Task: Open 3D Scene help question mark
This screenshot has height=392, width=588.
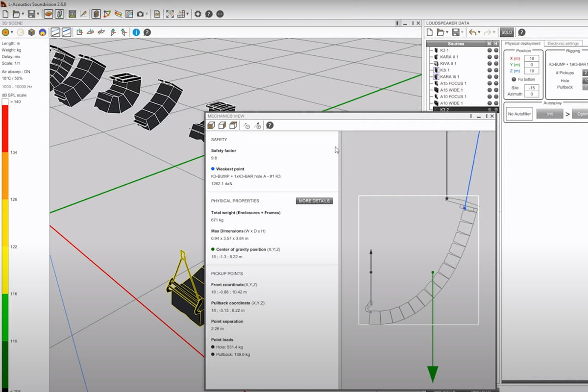Action: coord(147,32)
